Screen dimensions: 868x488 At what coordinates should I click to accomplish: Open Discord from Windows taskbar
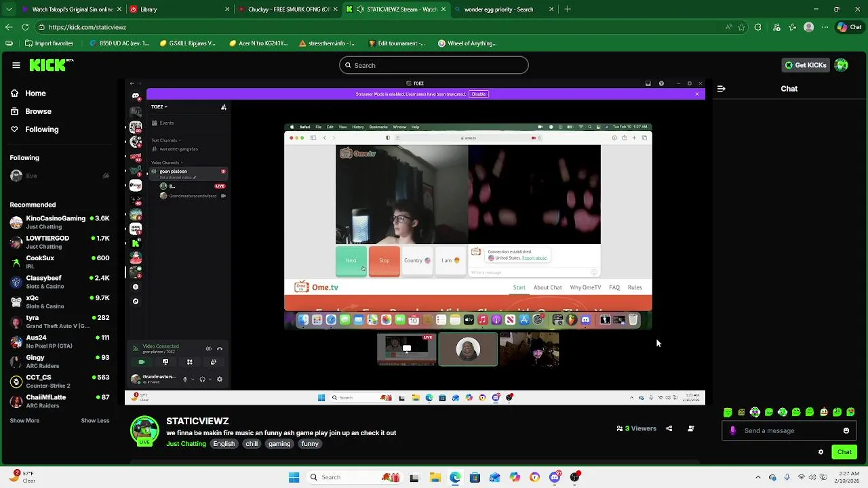point(555,477)
